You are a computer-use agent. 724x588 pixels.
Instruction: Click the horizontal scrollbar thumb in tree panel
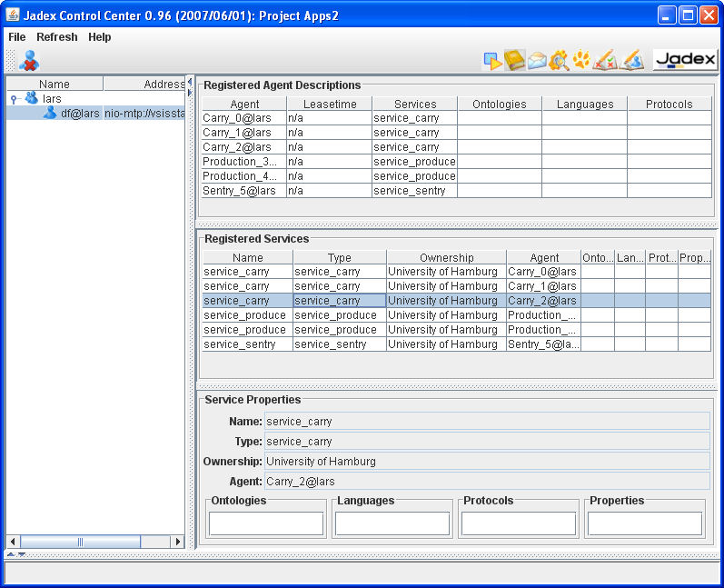80,542
